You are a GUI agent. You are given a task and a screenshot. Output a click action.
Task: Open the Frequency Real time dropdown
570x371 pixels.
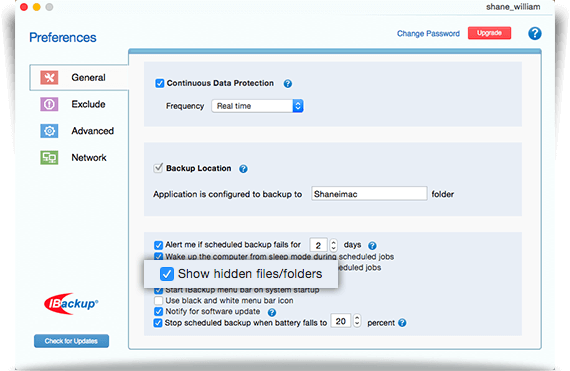click(x=257, y=106)
